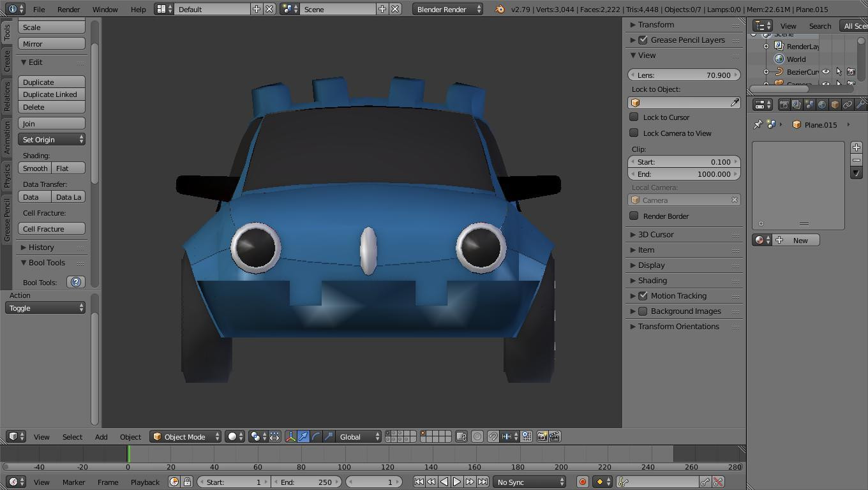The height and width of the screenshot is (490, 868).
Task: Switch to the Create tool shelf tab
Action: 7,61
